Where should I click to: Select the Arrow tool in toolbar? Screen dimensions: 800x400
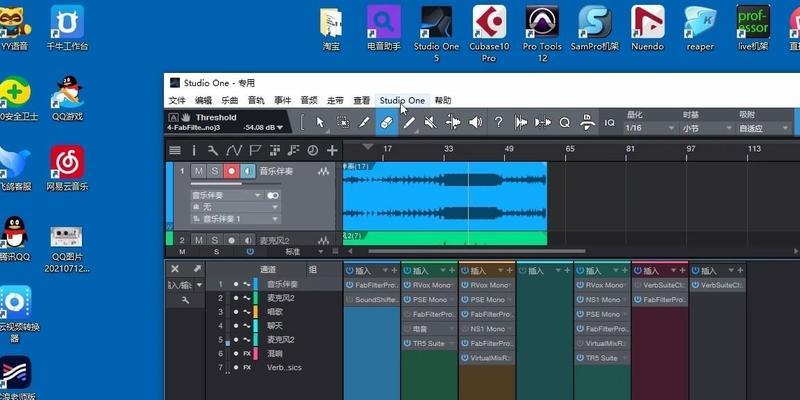click(320, 122)
